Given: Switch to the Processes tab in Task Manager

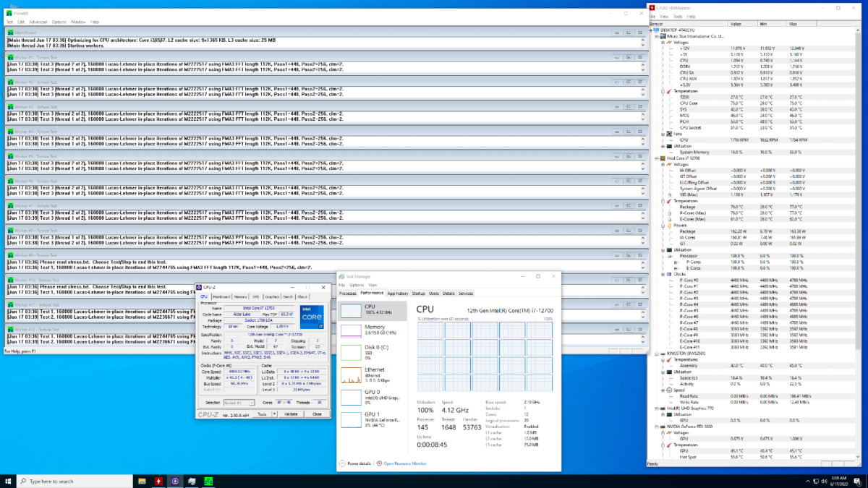Looking at the screenshot, I should (348, 294).
